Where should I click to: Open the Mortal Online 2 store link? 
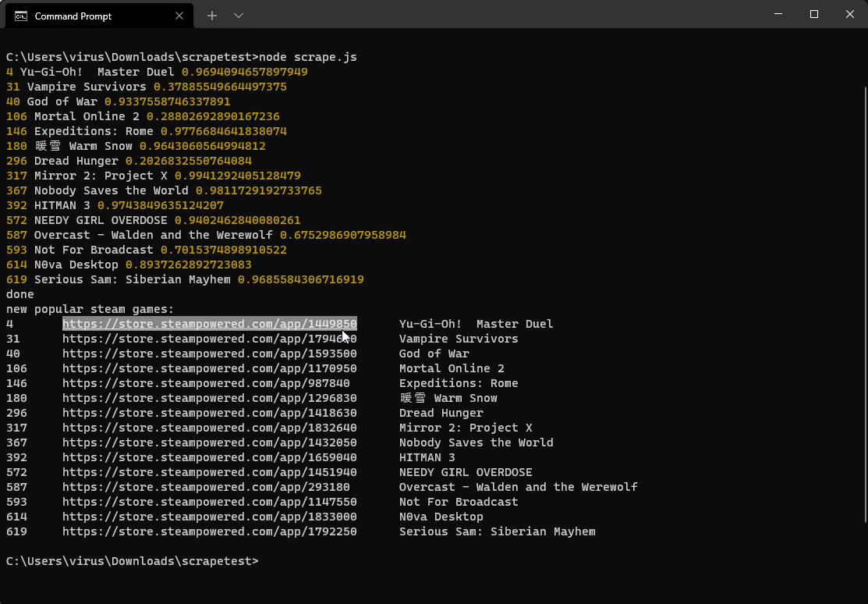(x=209, y=368)
